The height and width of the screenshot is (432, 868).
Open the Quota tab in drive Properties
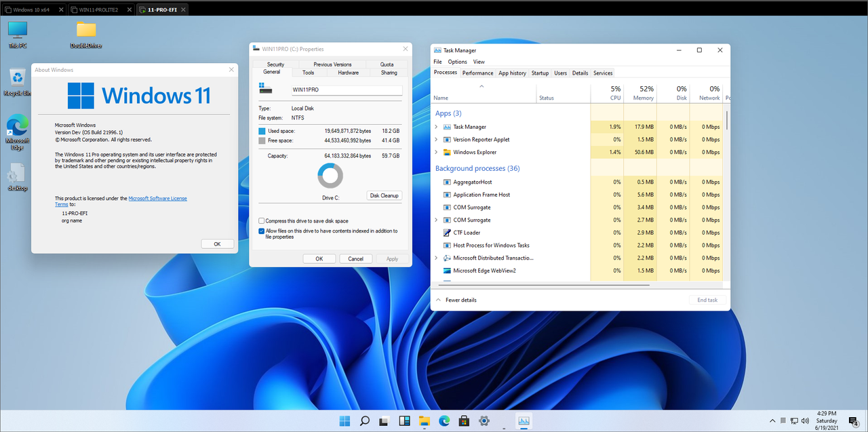pyautogui.click(x=387, y=64)
